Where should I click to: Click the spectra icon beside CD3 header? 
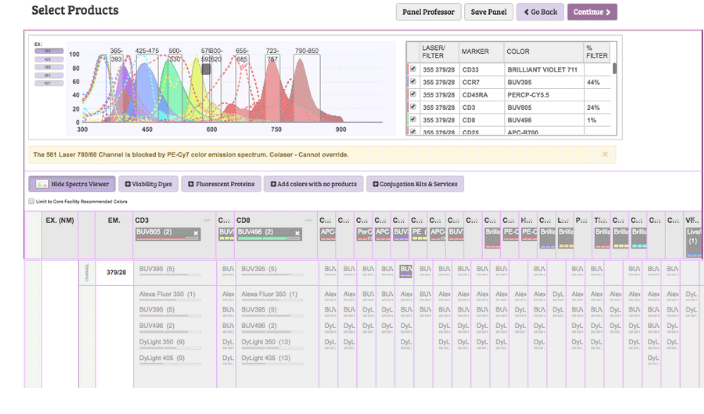(x=207, y=220)
